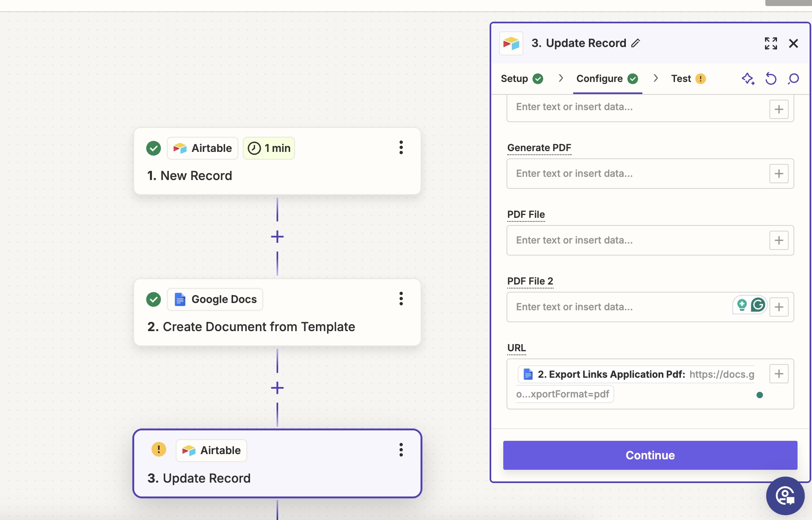This screenshot has height=520, width=812.
Task: Expand the Update Record panel fullscreen
Action: point(771,43)
